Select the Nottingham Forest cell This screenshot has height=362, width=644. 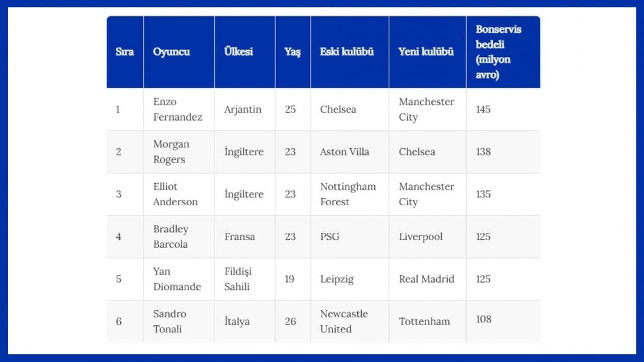[348, 194]
